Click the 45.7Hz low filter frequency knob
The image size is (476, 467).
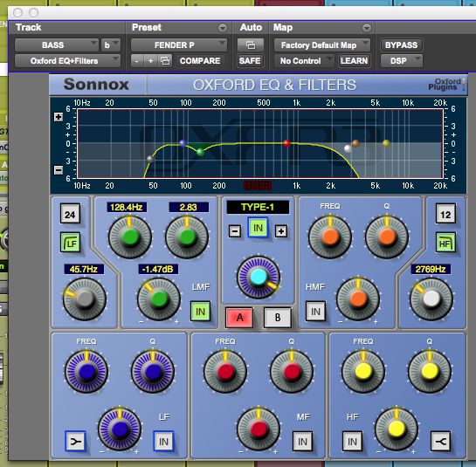coord(85,299)
